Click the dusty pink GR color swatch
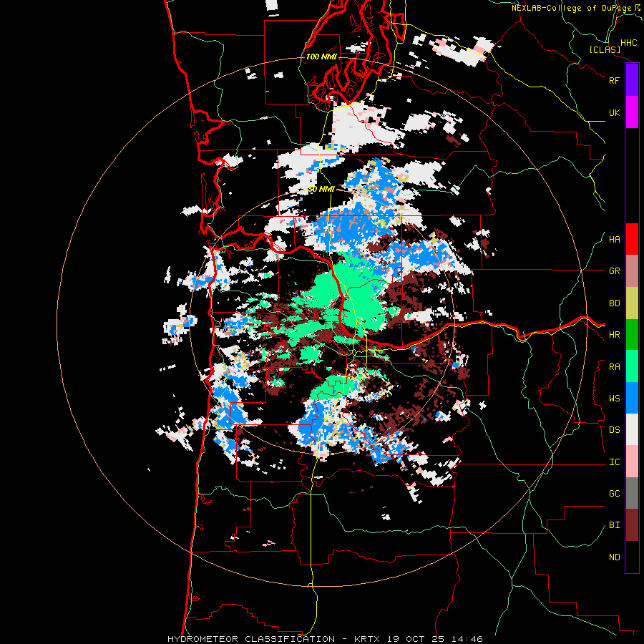Viewport: 644px width, 644px height. (632, 271)
